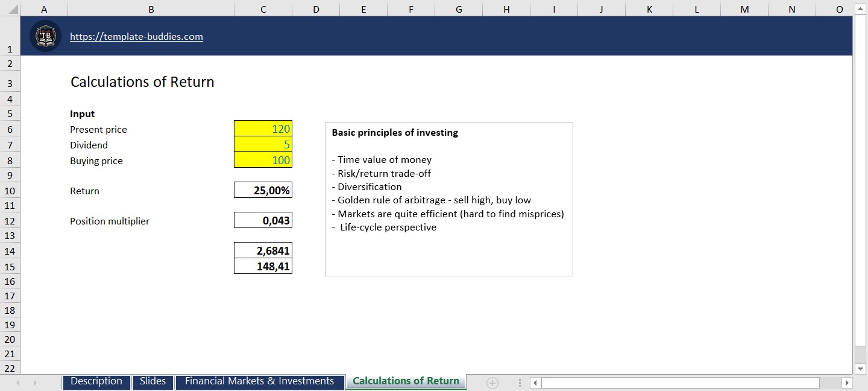The image size is (868, 391).
Task: Select the Calculations of Return sheet tab
Action: tap(406, 381)
